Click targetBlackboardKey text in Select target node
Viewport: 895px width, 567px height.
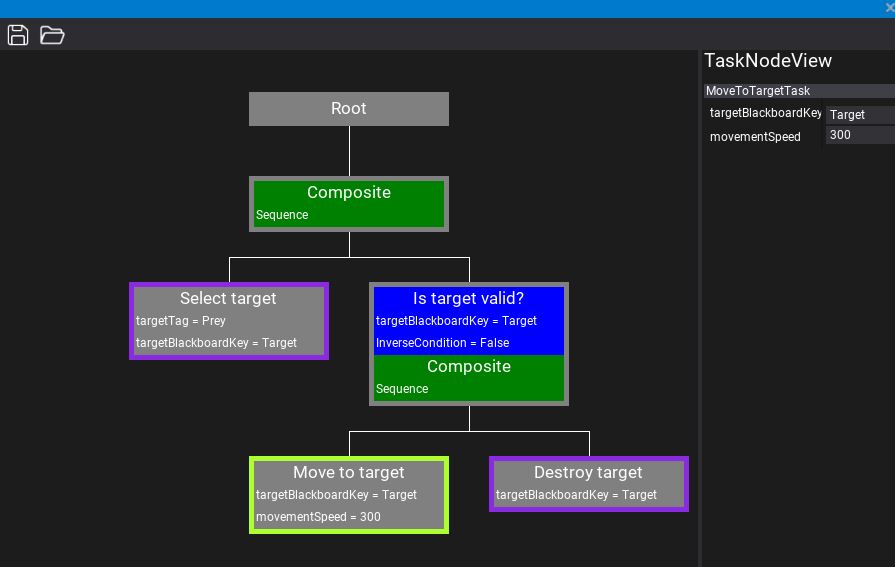216,343
